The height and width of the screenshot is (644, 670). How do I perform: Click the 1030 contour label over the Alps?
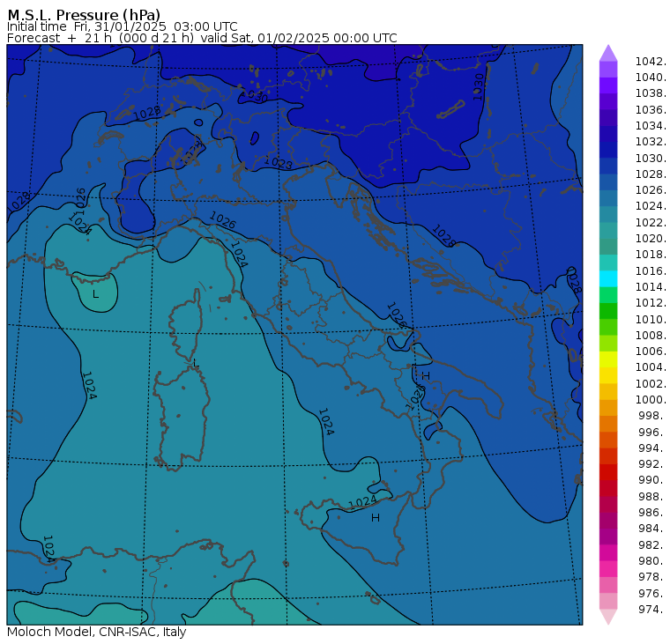(255, 96)
